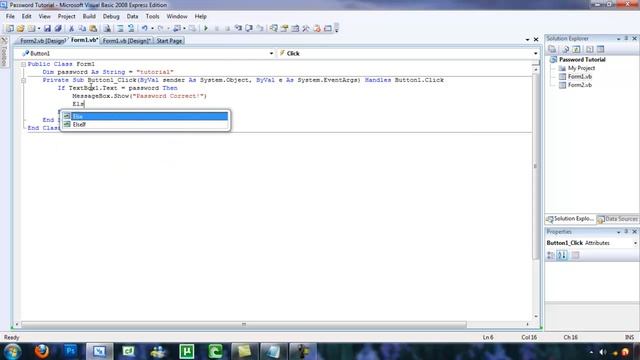The height and width of the screenshot is (360, 640).
Task: Click the Paste clipboard icon
Action: point(93,28)
